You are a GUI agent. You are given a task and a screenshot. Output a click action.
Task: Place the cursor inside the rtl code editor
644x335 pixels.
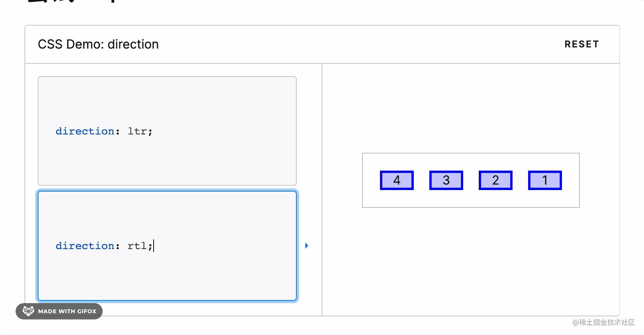click(167, 246)
